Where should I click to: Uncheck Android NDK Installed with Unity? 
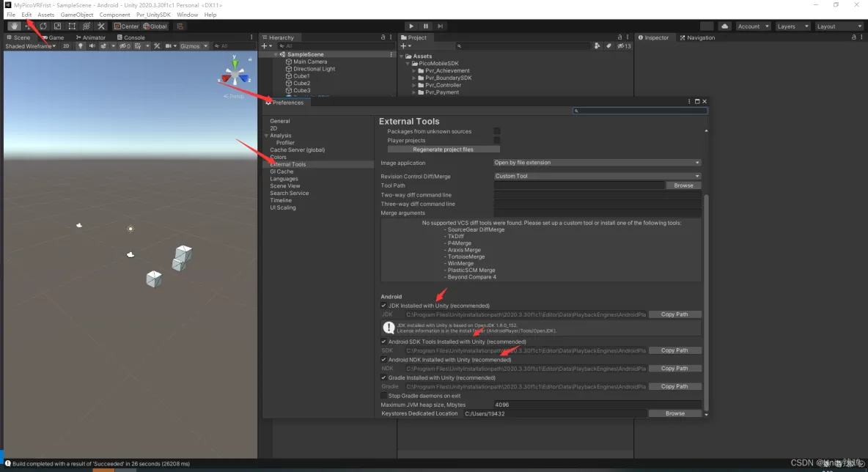pyautogui.click(x=383, y=360)
